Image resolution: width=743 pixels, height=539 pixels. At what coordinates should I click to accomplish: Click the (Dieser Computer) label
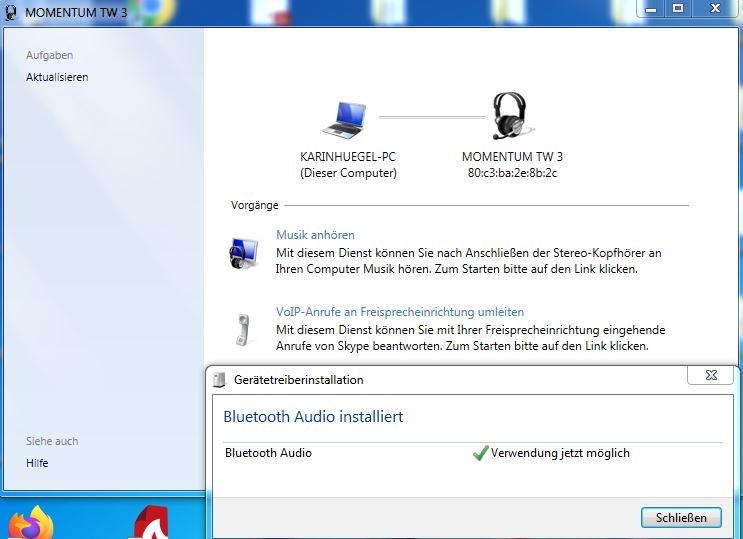pos(348,173)
